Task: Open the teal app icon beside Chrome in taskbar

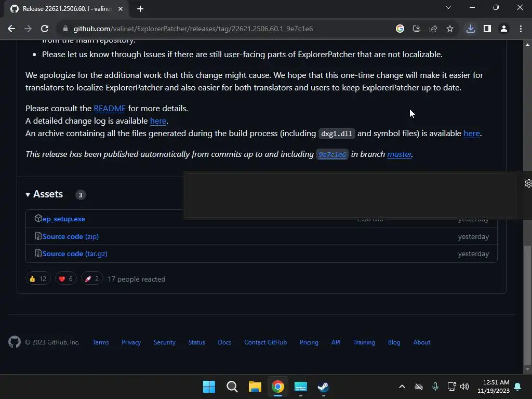Action: point(301,387)
